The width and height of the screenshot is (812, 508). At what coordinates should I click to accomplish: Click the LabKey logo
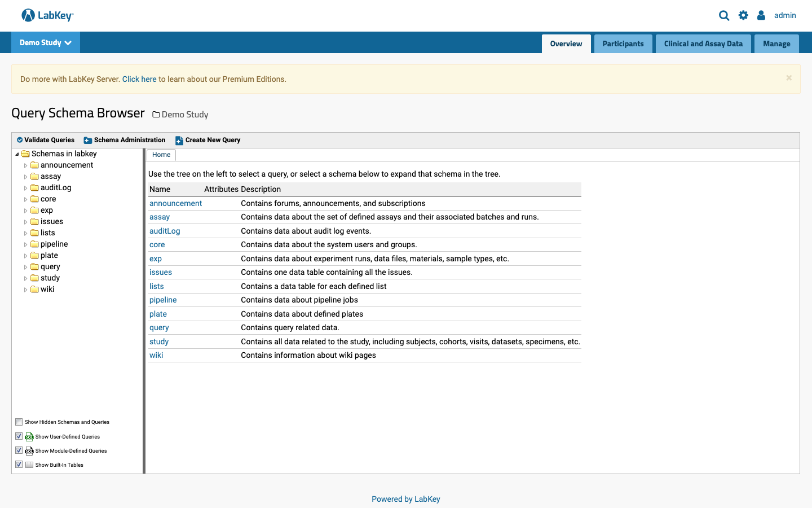tap(47, 15)
